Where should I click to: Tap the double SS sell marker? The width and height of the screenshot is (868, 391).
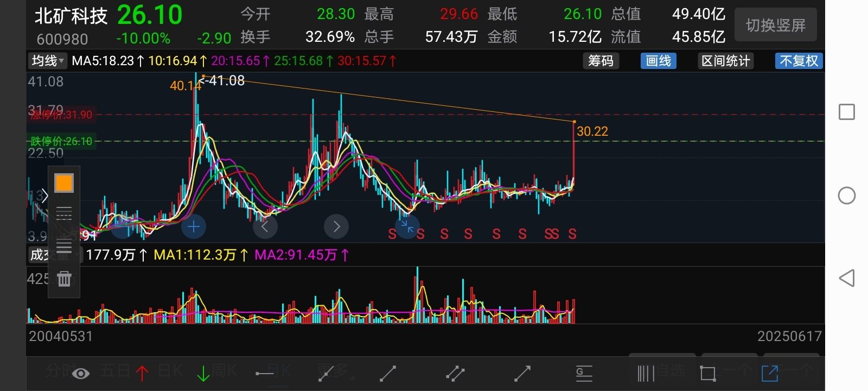point(552,234)
